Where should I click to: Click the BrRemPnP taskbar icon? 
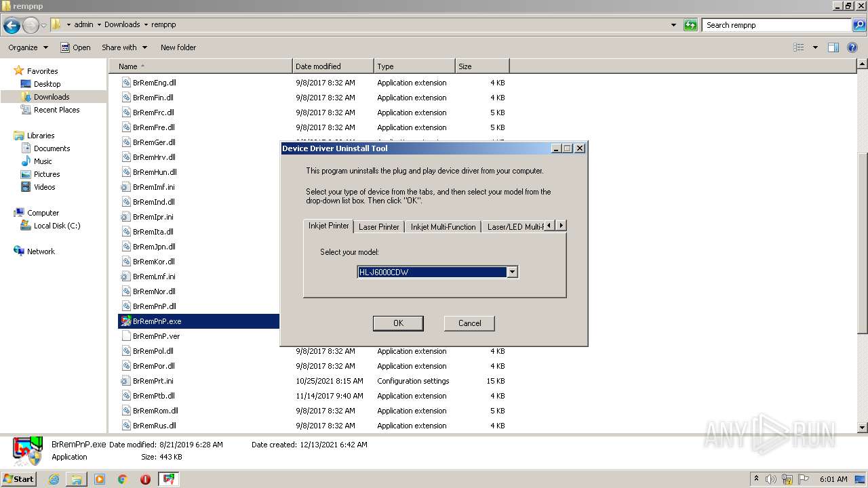[x=168, y=479]
